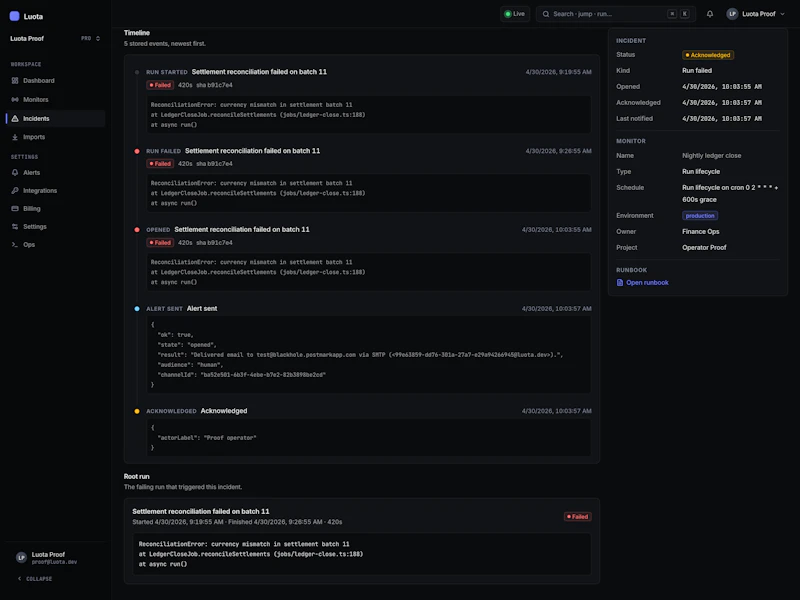The width and height of the screenshot is (800, 600).
Task: Click the Run failed kind value
Action: click(697, 70)
